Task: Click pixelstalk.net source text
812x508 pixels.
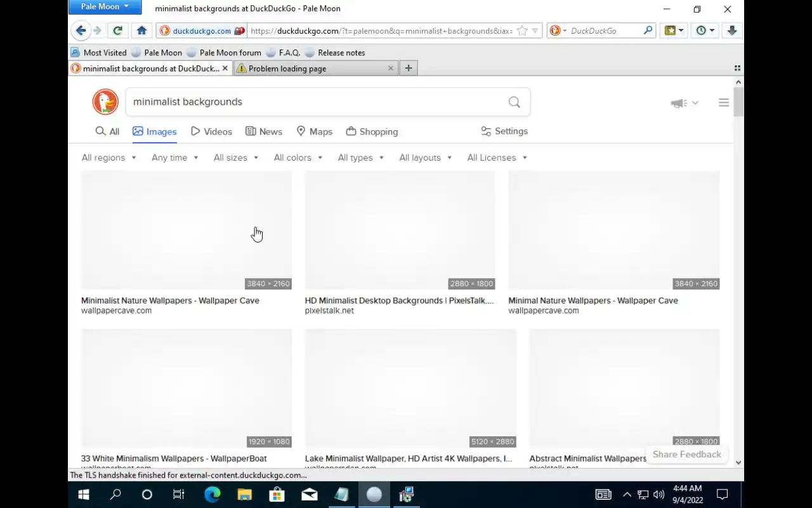Action: click(329, 311)
